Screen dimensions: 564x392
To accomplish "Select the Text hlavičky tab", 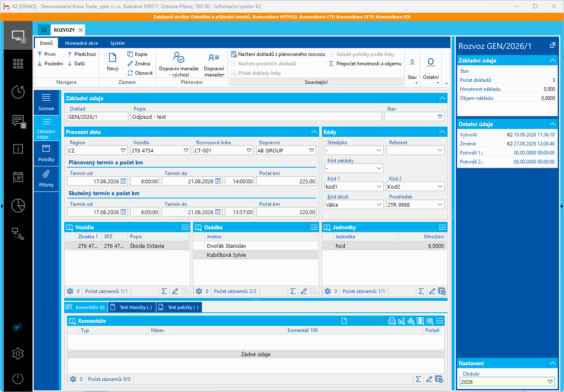I will click(x=132, y=307).
